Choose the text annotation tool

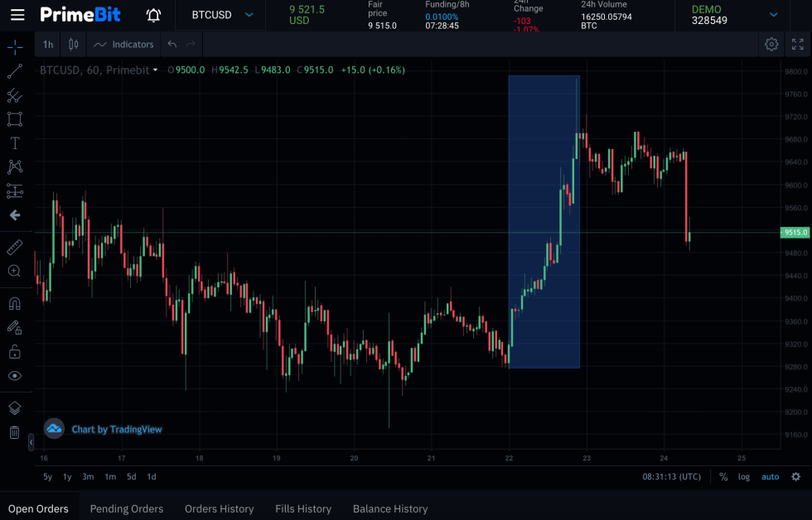tap(14, 143)
